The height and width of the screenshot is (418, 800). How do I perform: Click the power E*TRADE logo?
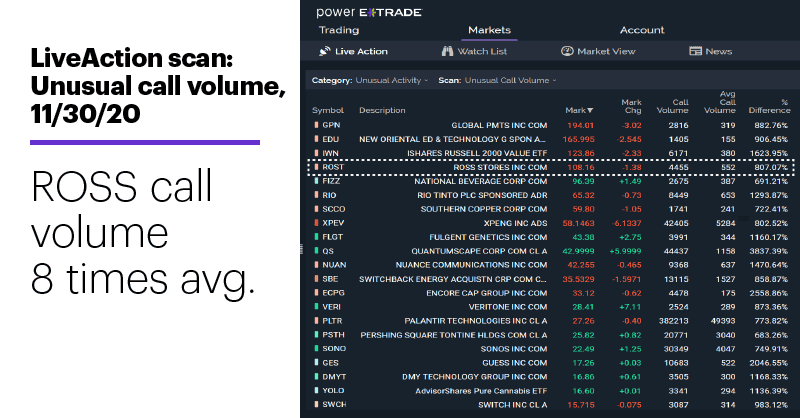tap(369, 13)
